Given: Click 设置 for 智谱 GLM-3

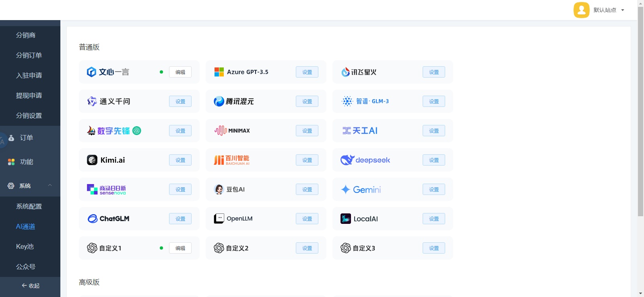Looking at the screenshot, I should click(434, 101).
